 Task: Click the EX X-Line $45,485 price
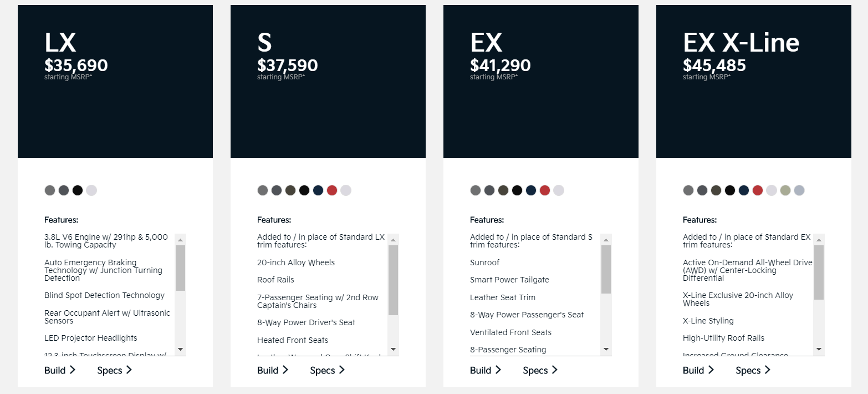[x=714, y=65]
